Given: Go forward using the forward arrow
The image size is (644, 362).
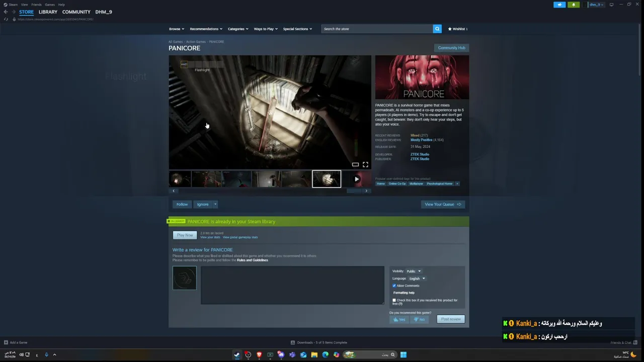Looking at the screenshot, I should [x=13, y=12].
